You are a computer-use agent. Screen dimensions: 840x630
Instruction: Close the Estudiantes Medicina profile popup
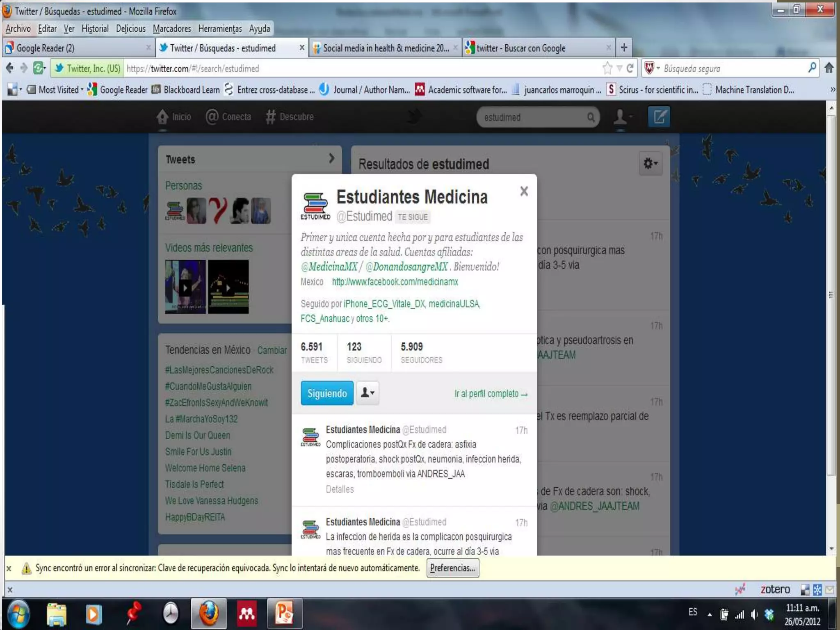point(524,191)
